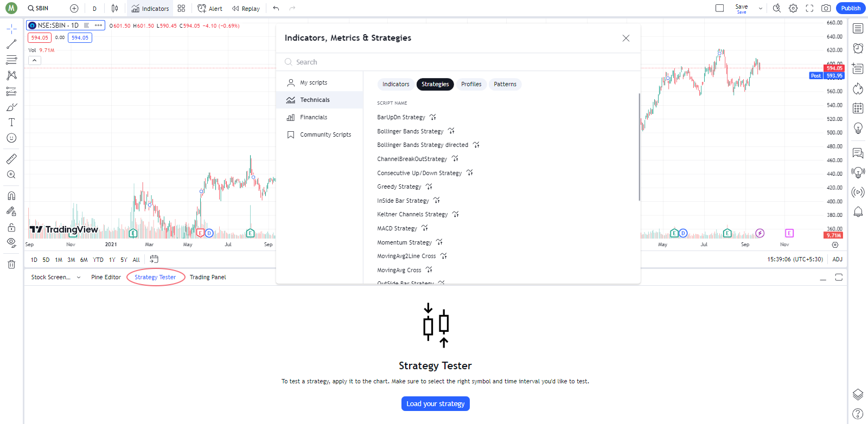The width and height of the screenshot is (868, 424).
Task: Collapse the indicator legend chevron
Action: (34, 60)
